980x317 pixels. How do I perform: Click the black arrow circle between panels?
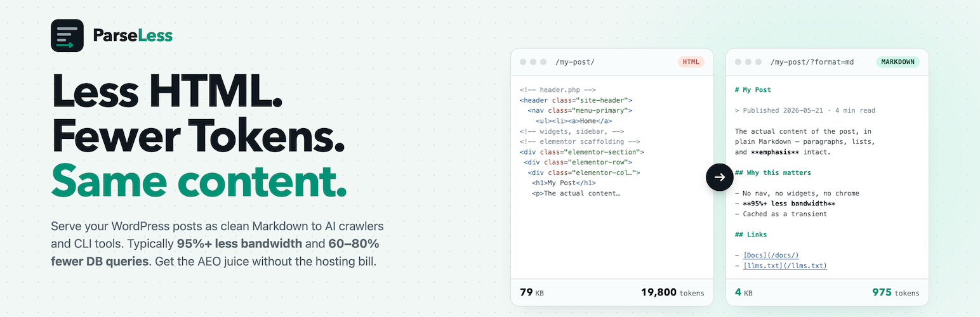pyautogui.click(x=719, y=177)
